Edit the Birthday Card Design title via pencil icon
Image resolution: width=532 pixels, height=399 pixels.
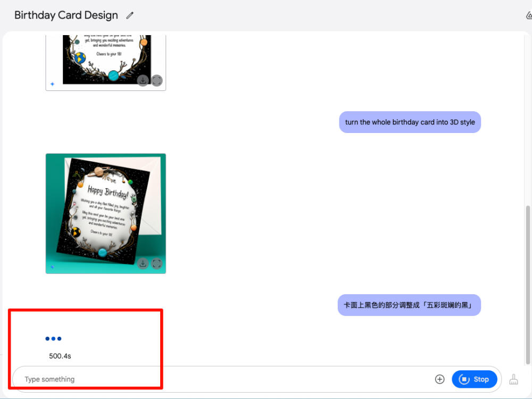coord(130,15)
